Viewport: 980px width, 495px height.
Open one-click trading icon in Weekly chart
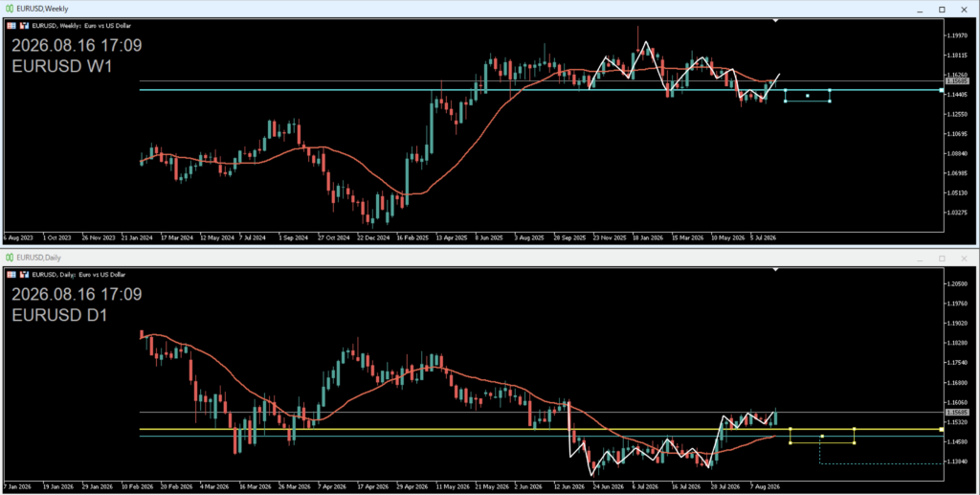tap(24, 26)
